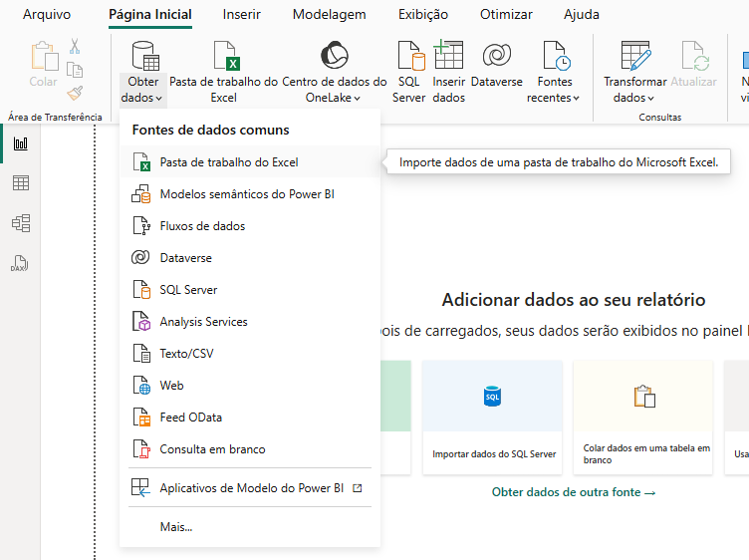Image resolution: width=749 pixels, height=560 pixels.
Task: Open Table view in left sidebar
Action: click(21, 182)
